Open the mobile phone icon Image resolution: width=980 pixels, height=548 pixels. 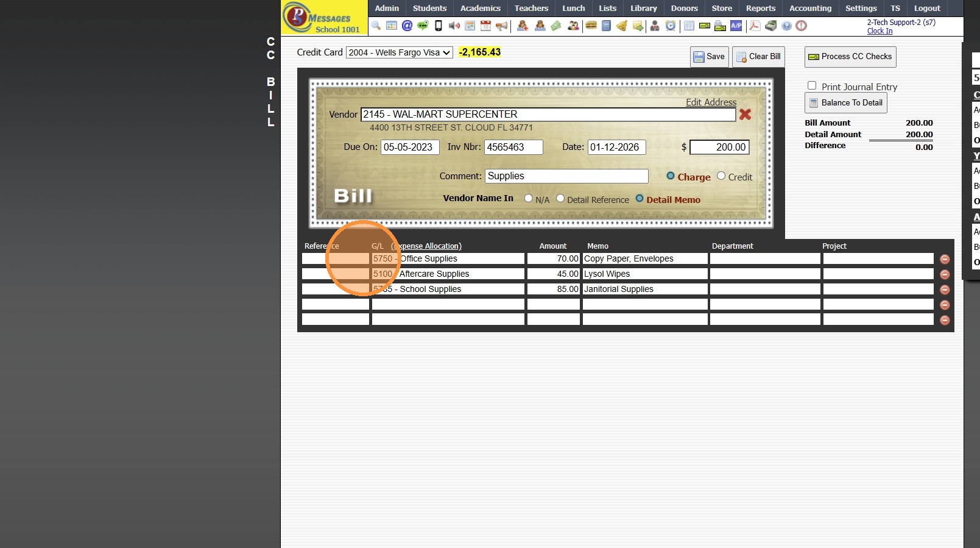tap(438, 26)
